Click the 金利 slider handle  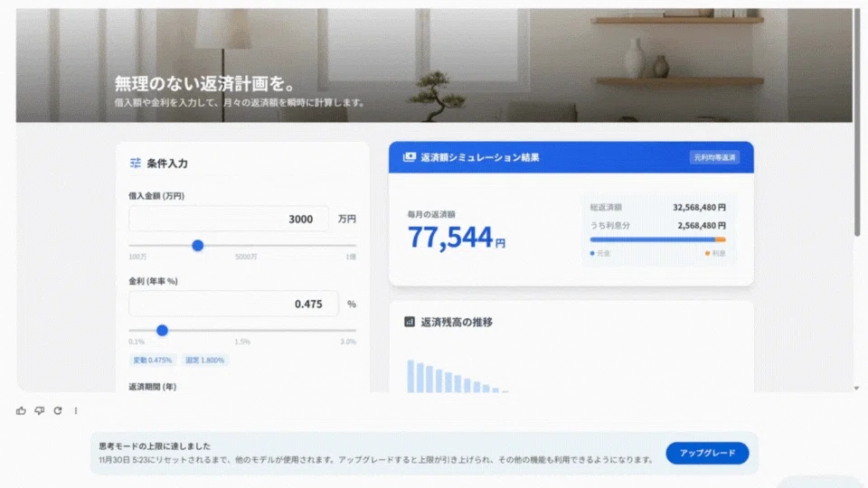point(162,331)
